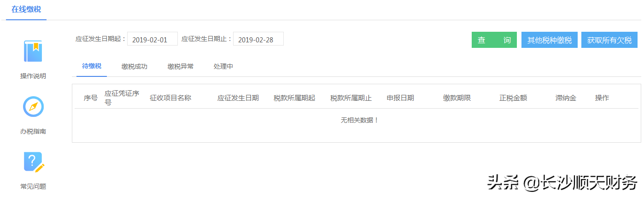The width and height of the screenshot is (644, 197).
Task: Click the 正税金额 column header
Action: pyautogui.click(x=513, y=98)
